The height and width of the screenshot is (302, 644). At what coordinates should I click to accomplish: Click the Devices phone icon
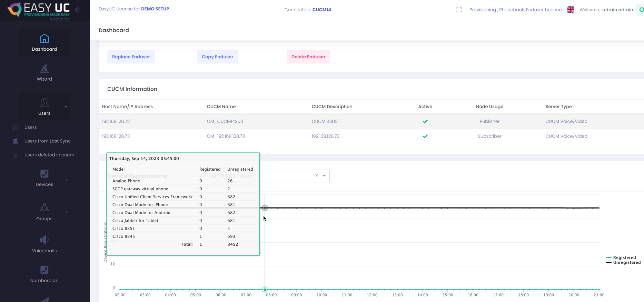click(x=44, y=174)
